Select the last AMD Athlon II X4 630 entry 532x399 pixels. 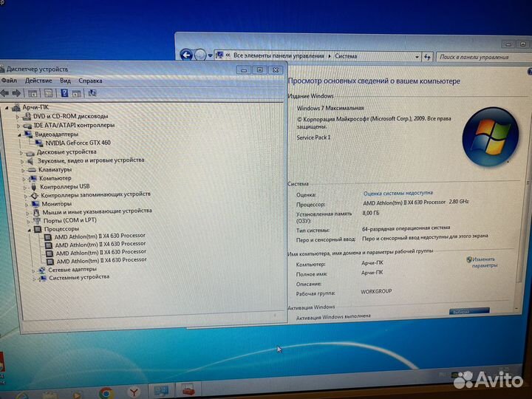pos(101,261)
